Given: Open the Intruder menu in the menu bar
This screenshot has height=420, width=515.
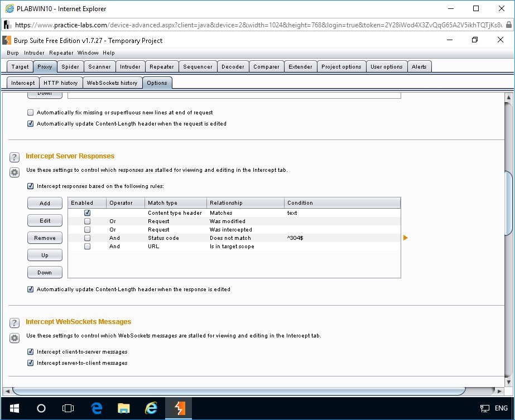Looking at the screenshot, I should click(x=34, y=53).
